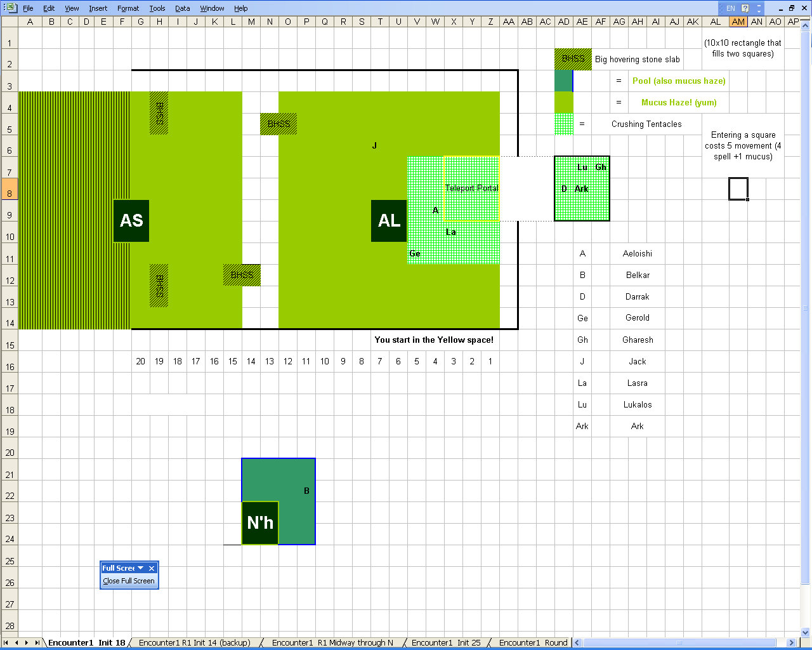This screenshot has height=650, width=812.
Task: Open language bar options dropdown
Action: (759, 9)
